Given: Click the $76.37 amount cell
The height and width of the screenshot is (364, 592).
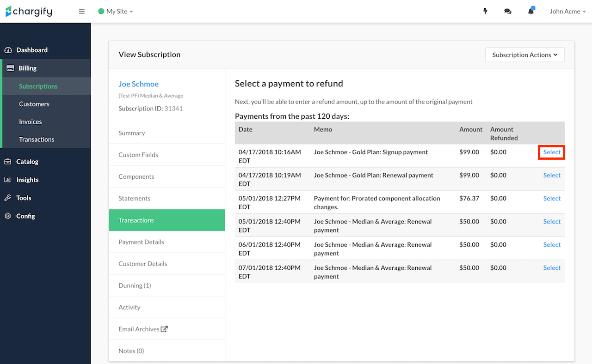Looking at the screenshot, I should (x=469, y=198).
